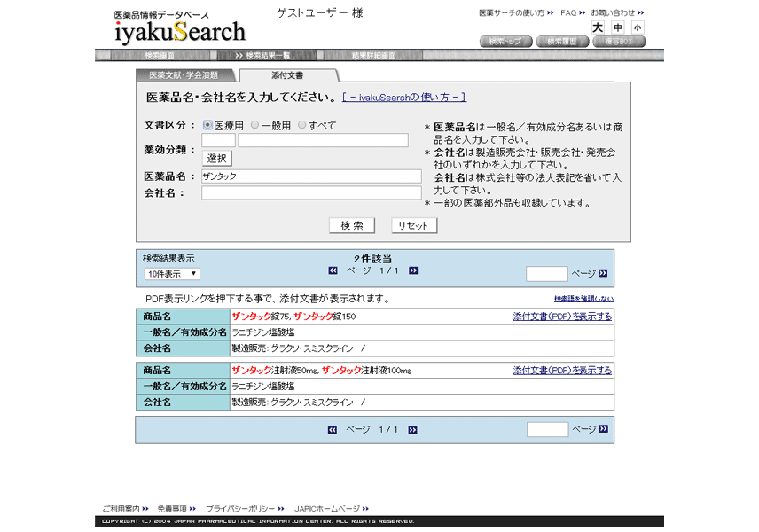This screenshot has height=532, width=759.
Task: Open お問い合わせ contact link
Action: click(x=617, y=12)
